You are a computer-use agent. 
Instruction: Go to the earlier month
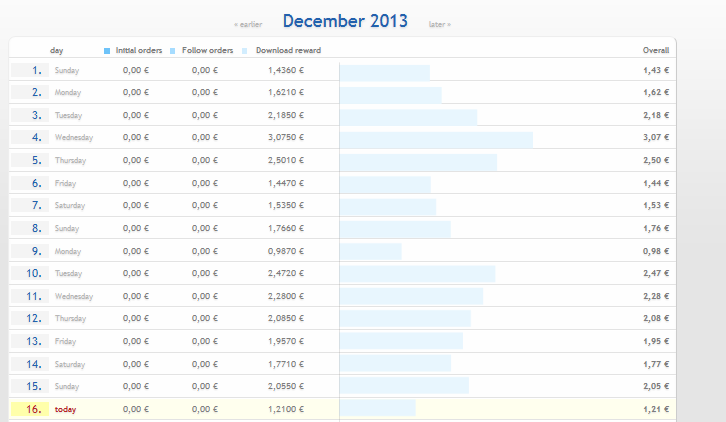(x=247, y=24)
